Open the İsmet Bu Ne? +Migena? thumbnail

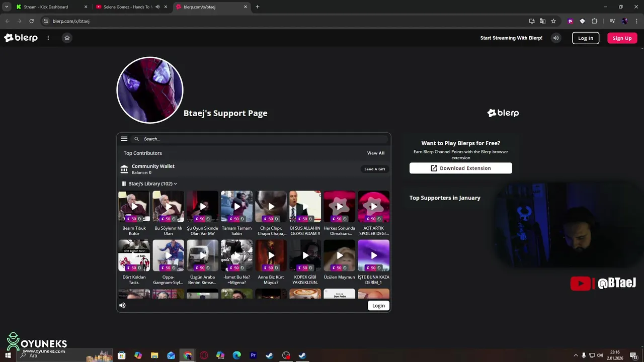(x=236, y=255)
